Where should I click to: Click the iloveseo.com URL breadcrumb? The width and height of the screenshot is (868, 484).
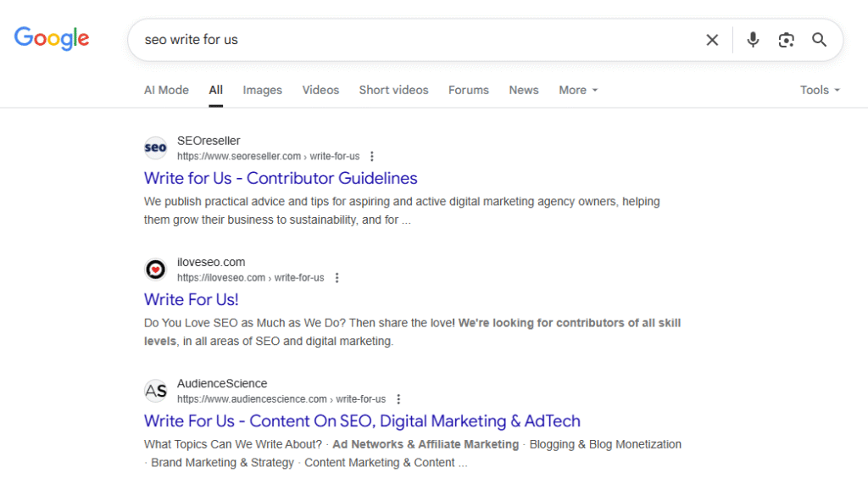(251, 277)
